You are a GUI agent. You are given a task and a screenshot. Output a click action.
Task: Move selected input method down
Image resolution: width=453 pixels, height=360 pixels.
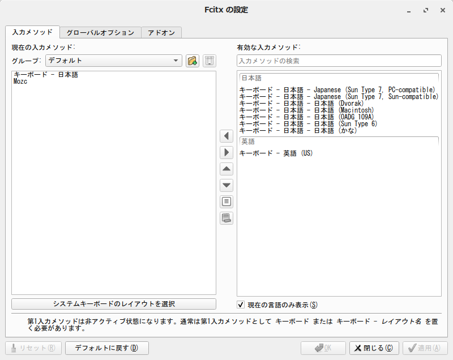(x=227, y=185)
